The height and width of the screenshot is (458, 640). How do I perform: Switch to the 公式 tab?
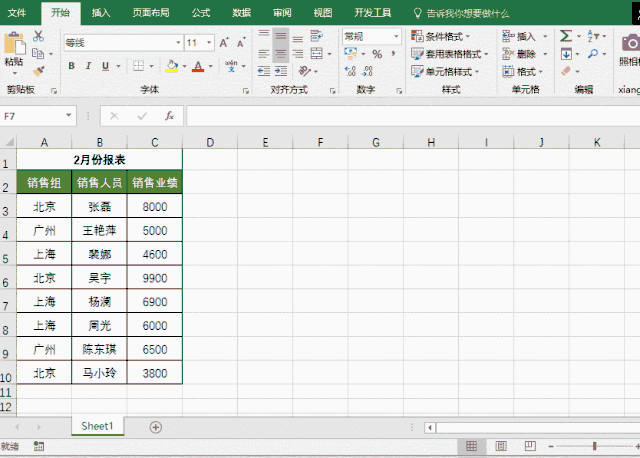201,13
